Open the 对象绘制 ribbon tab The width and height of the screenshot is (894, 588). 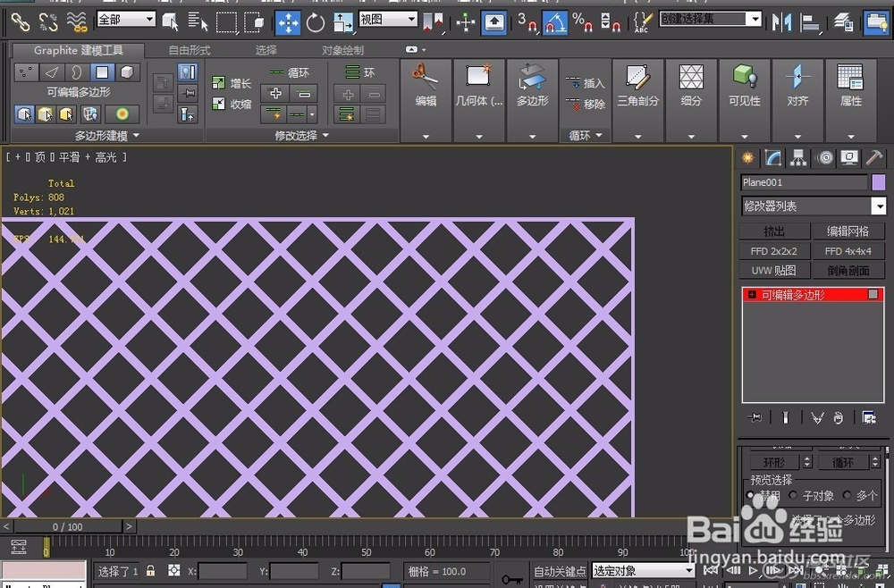(342, 50)
